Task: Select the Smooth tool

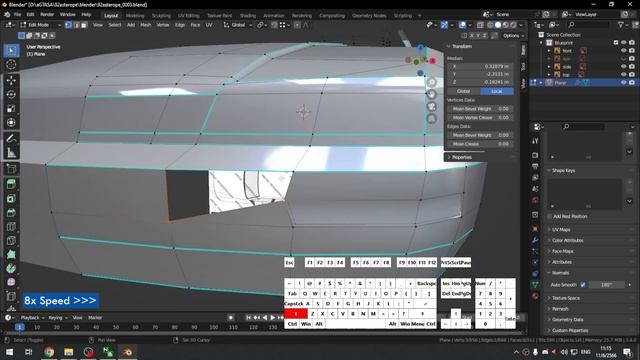Action: (11, 282)
